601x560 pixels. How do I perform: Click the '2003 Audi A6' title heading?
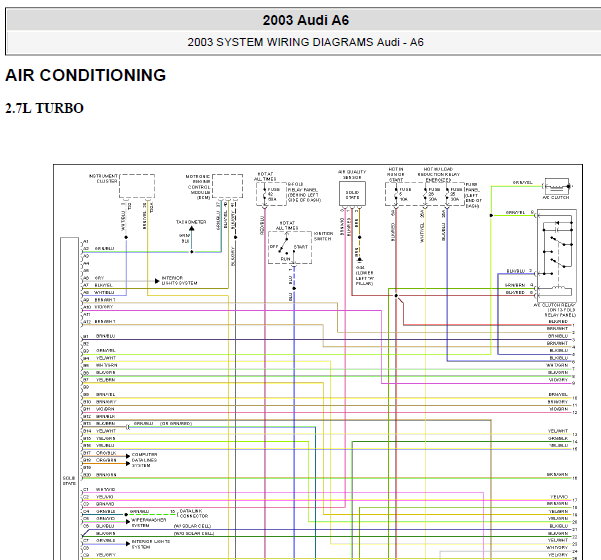tap(305, 20)
